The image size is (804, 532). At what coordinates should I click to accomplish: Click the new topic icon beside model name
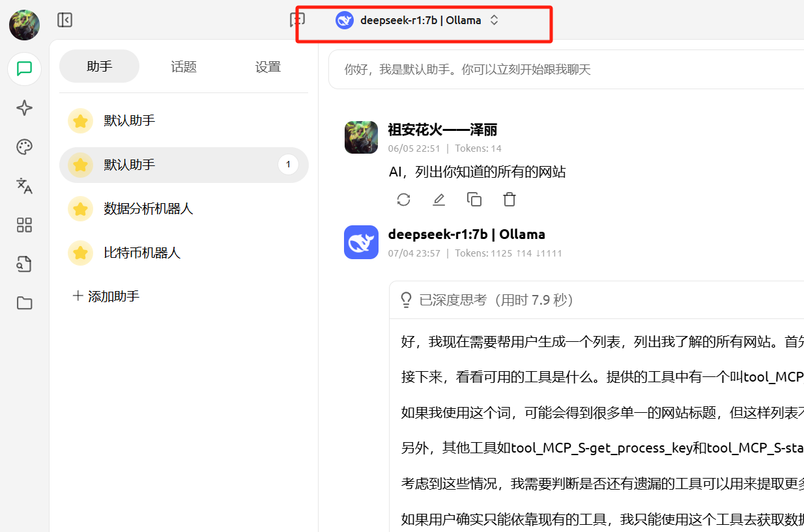(x=297, y=20)
